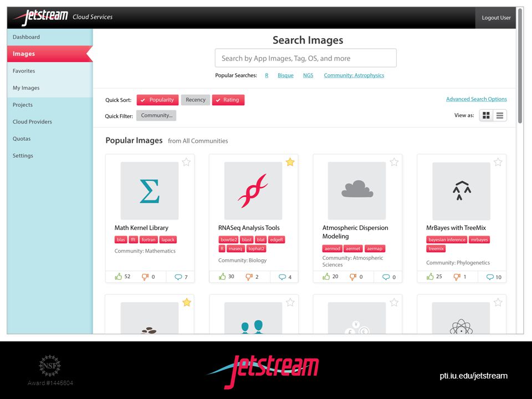Viewport: 532px width, 399px height.
Task: Thumbs down MrBayes with TreeMix
Action: [457, 277]
